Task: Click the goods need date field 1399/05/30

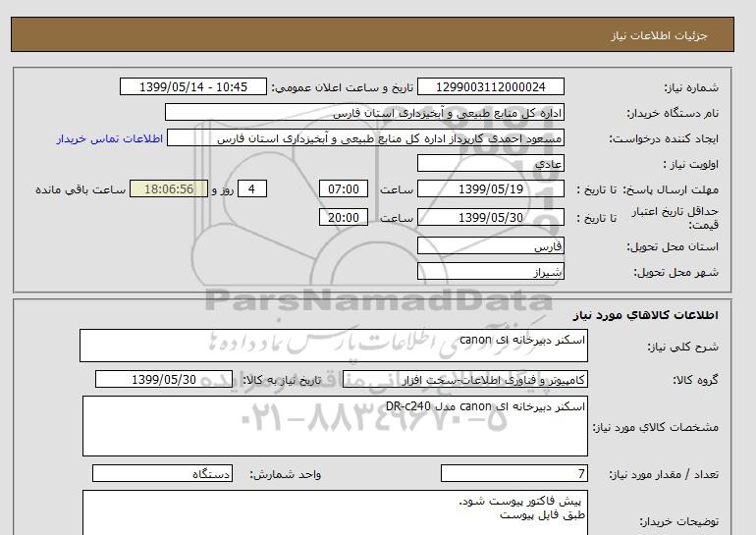Action: [164, 379]
